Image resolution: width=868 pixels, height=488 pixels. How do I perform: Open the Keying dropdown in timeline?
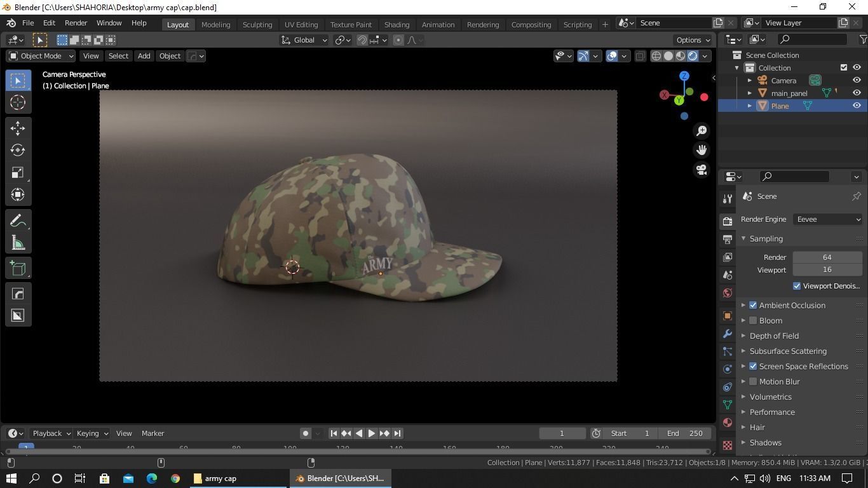92,433
